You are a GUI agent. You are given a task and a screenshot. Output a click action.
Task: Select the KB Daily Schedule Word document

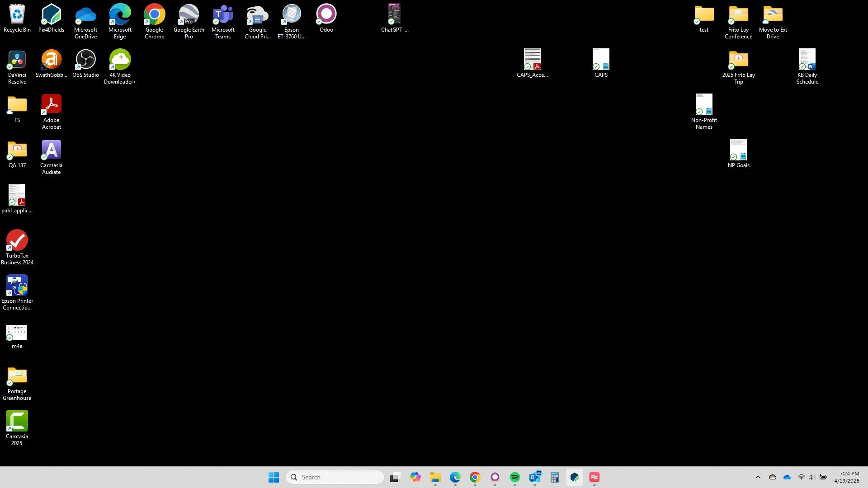807,60
